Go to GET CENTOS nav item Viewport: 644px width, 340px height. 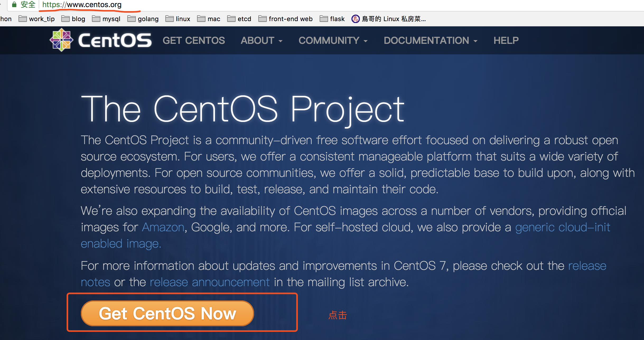[x=194, y=40]
